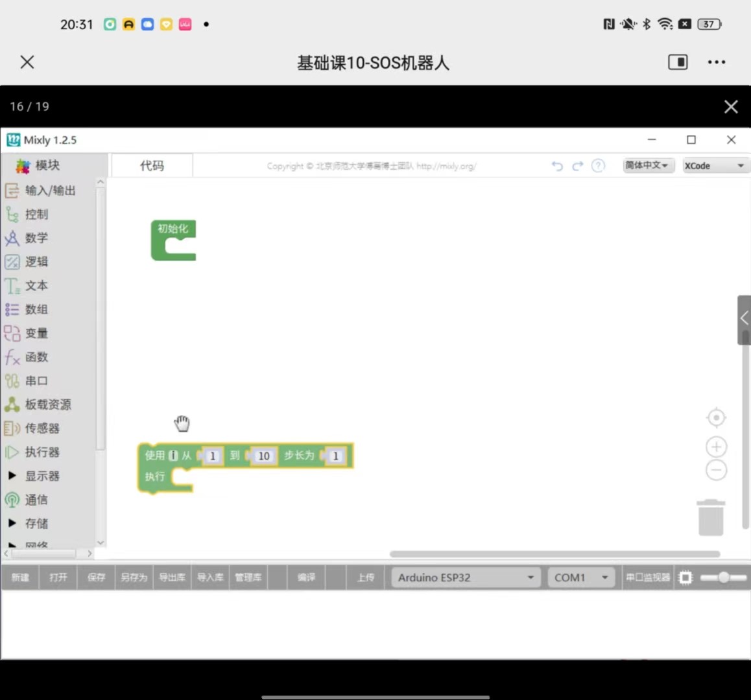Click the trash can to clear blocks
This screenshot has width=751, height=700.
(711, 518)
